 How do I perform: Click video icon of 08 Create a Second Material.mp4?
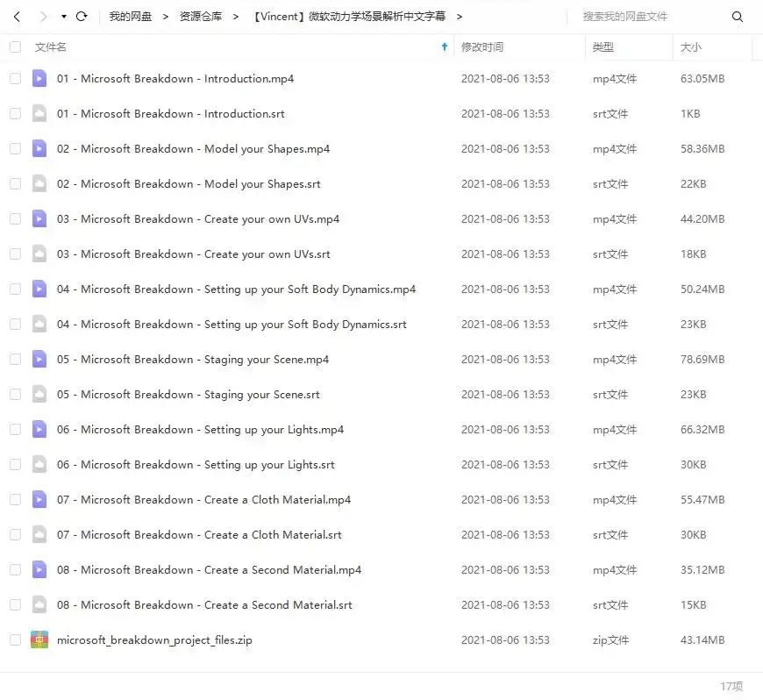pos(39,570)
